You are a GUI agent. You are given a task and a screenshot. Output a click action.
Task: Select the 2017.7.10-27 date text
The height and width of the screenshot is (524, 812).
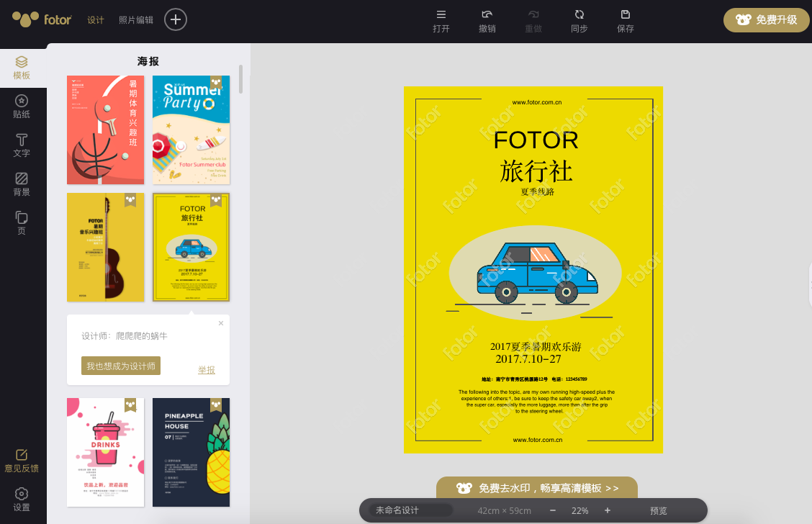(528, 359)
